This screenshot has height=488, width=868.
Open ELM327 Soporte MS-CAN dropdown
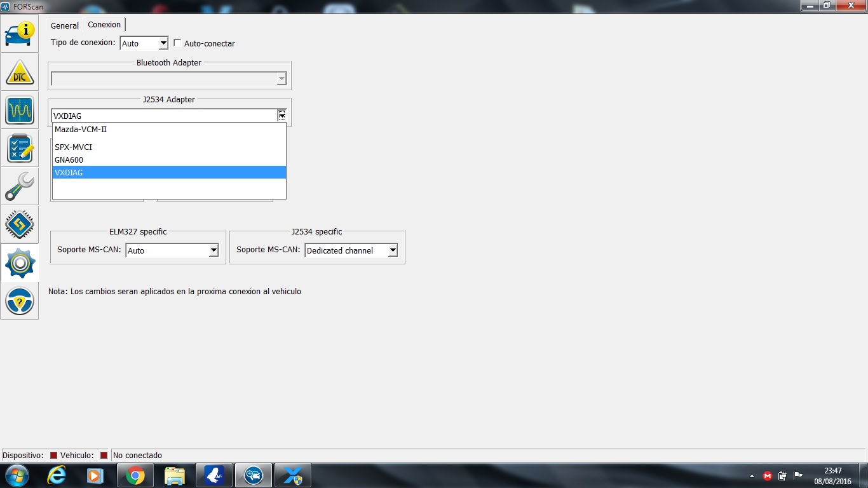tap(214, 250)
